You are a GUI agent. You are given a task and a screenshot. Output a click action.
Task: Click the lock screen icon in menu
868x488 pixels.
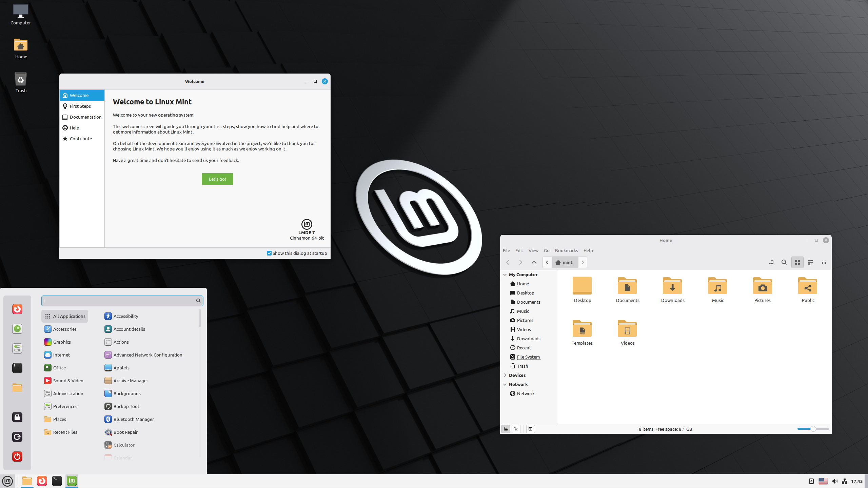coord(17,417)
